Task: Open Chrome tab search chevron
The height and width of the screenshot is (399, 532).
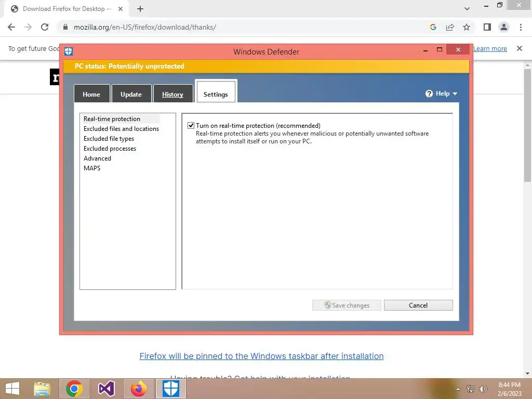Action: coord(467,9)
